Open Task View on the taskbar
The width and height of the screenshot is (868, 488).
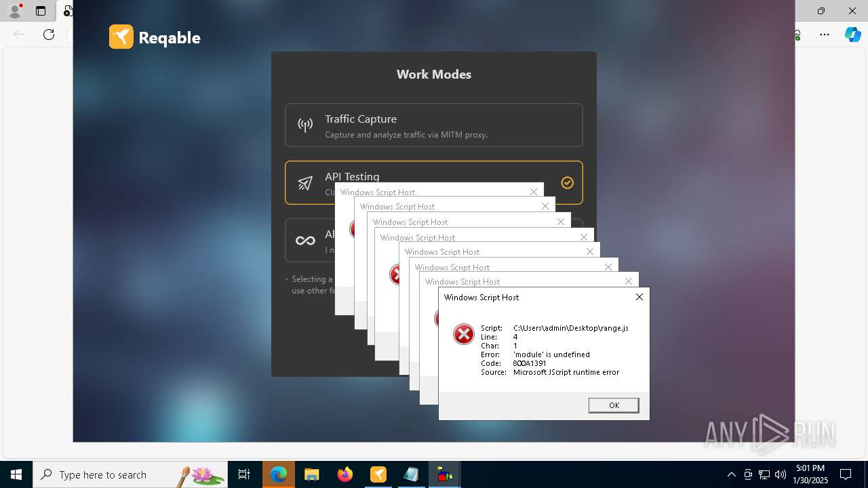[x=244, y=474]
